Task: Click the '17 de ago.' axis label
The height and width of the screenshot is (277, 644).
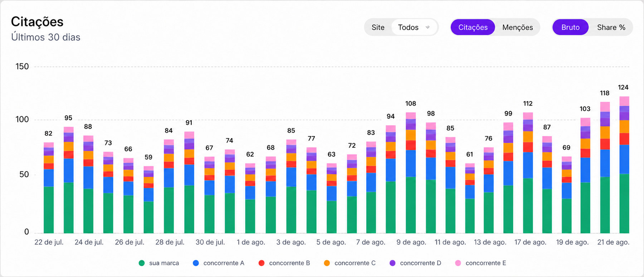Action: (530, 242)
